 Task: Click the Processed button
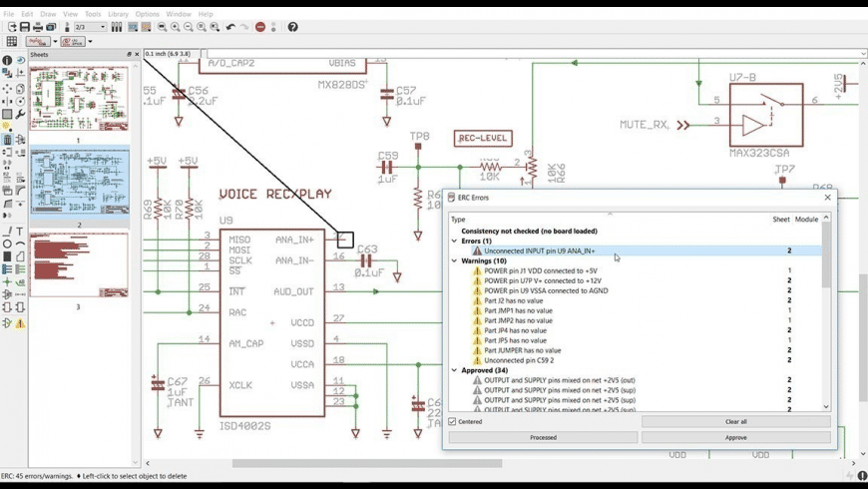[x=543, y=437]
